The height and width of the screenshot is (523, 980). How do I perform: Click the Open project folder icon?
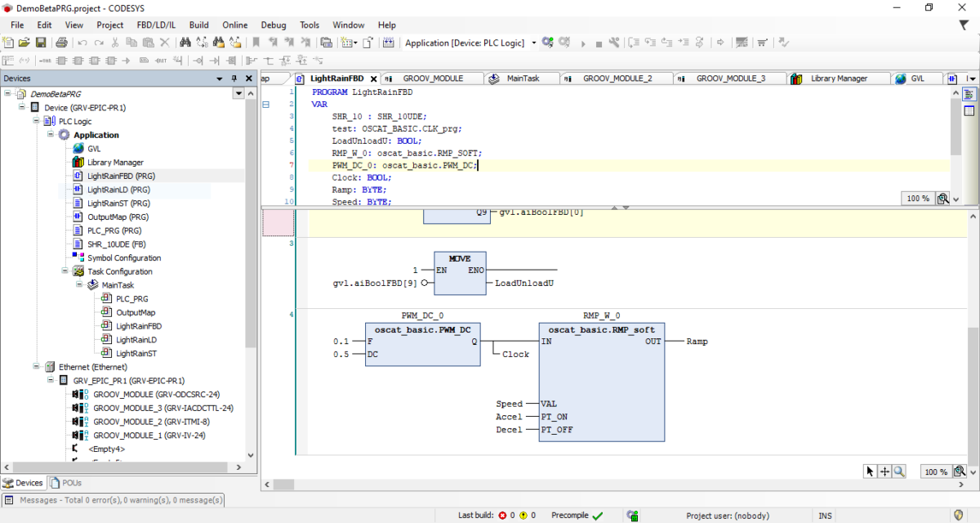coord(24,42)
